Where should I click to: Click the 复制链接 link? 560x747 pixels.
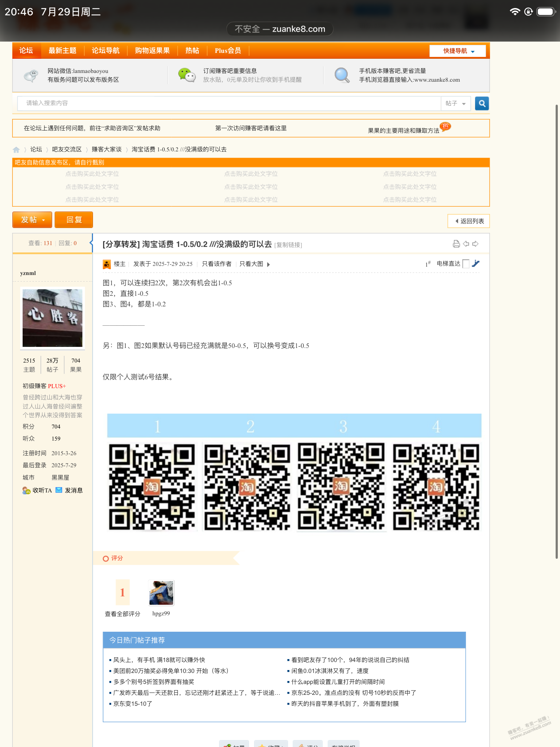(x=288, y=245)
